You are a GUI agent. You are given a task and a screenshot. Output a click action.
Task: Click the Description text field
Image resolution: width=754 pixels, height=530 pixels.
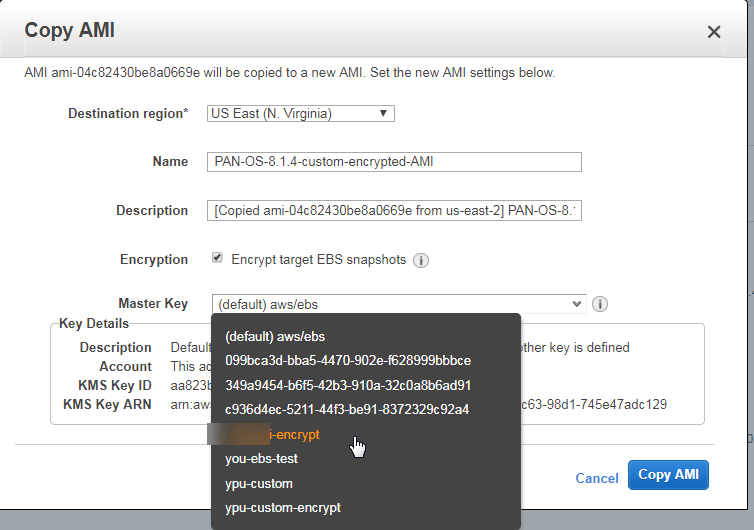click(x=395, y=211)
